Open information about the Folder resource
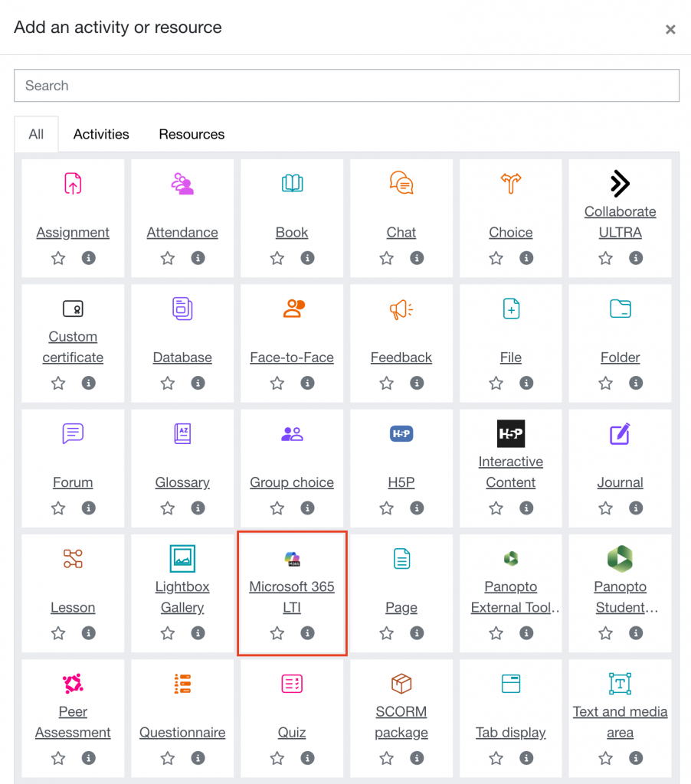The image size is (691, 784). (x=636, y=383)
